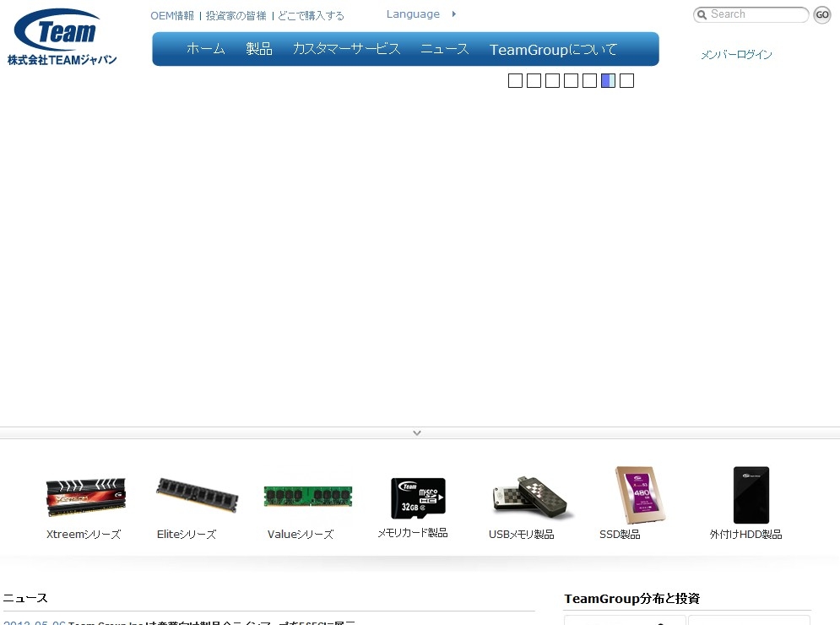Collapse banner using the down chevron bar

[x=417, y=432]
